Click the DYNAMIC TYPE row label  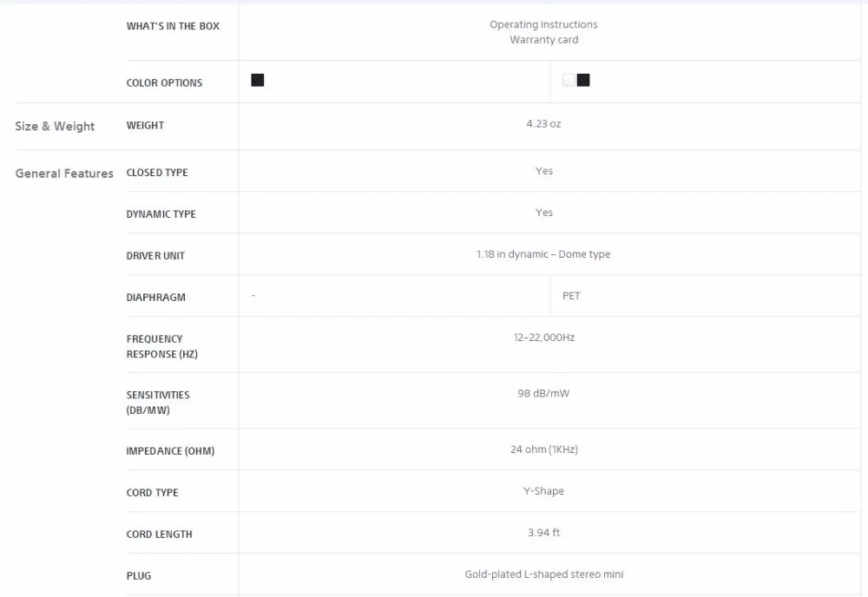pos(161,214)
